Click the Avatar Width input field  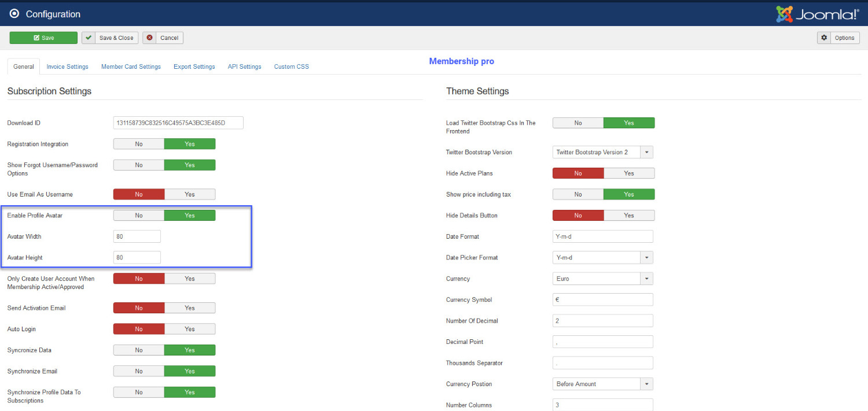(x=137, y=236)
